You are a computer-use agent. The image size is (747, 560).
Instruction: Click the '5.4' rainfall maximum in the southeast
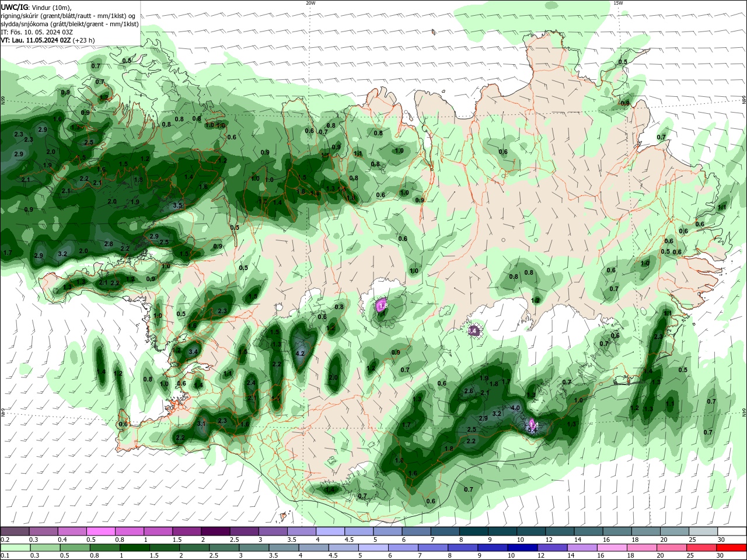click(x=532, y=429)
